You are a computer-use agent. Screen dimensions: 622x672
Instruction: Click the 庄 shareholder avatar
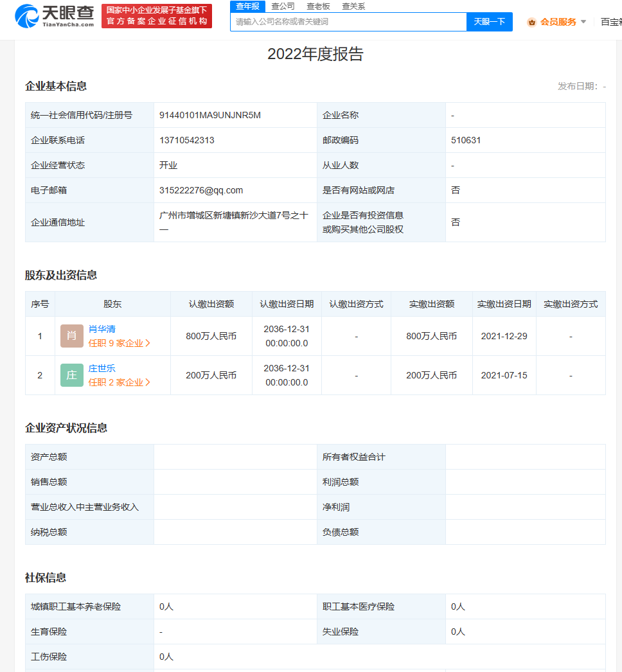point(72,375)
